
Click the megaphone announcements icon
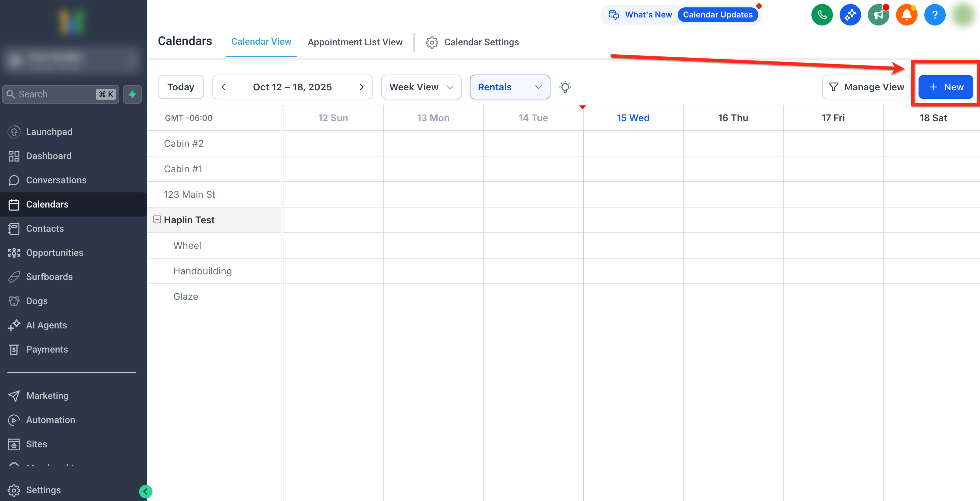[878, 15]
